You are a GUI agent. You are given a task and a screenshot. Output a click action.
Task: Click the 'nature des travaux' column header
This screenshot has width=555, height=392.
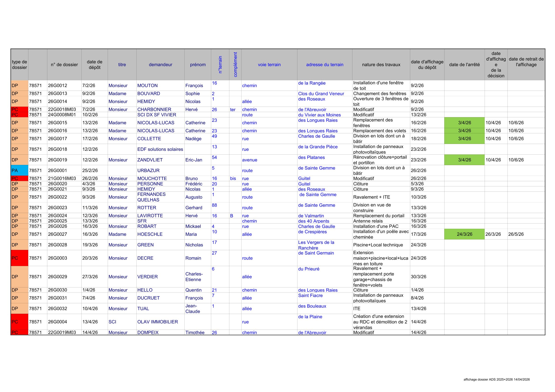click(381, 65)
